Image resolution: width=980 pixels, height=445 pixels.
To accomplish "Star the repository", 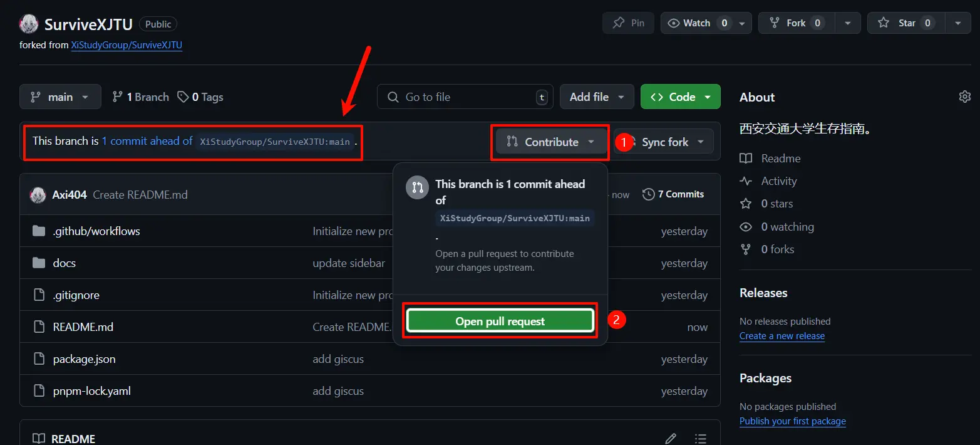I will pyautogui.click(x=906, y=23).
